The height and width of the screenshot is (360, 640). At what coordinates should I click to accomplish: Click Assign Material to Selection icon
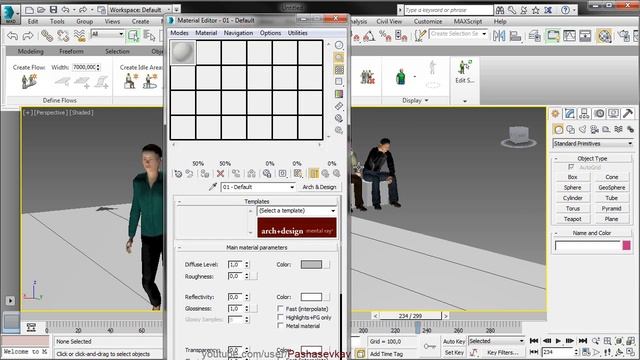pos(205,173)
